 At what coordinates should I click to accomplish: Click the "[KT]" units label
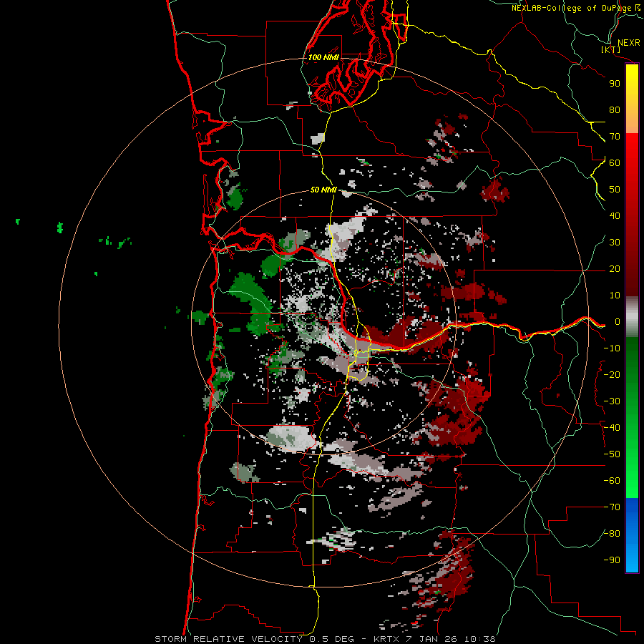coord(610,49)
